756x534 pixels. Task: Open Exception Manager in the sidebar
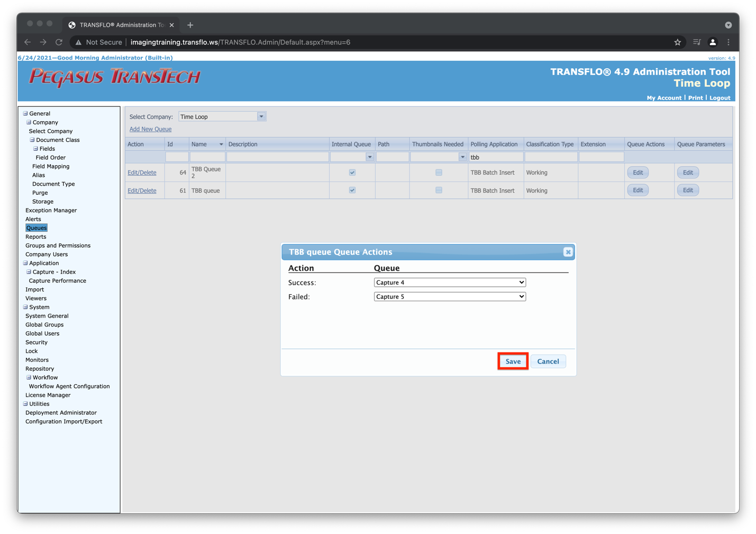coord(51,210)
